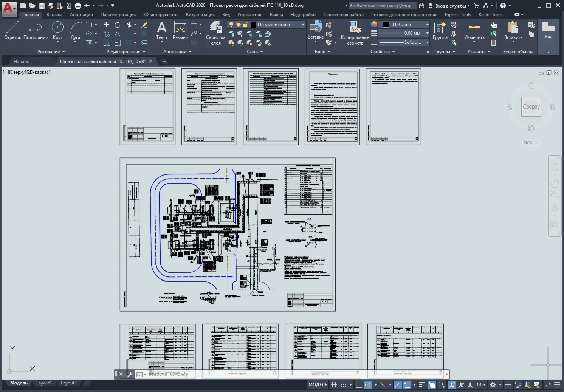Switch to the Параметризация ribbon tab
The image size is (564, 392).
[118, 15]
